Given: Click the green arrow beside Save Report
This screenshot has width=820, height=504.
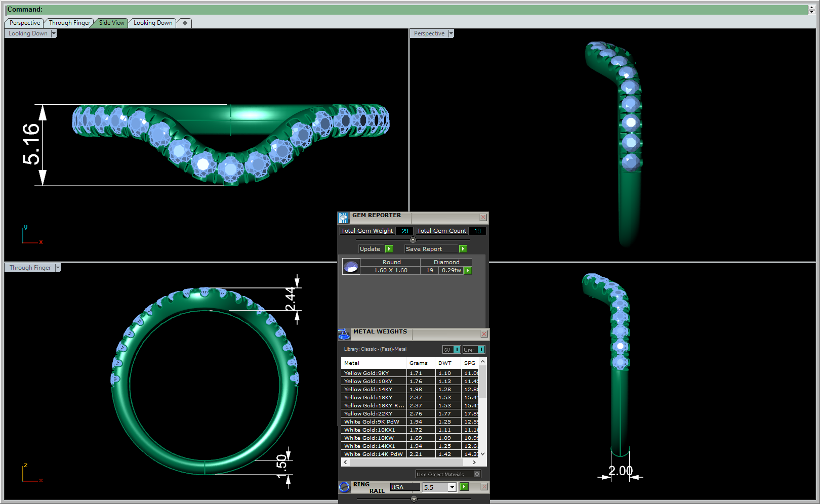Looking at the screenshot, I should point(463,249).
